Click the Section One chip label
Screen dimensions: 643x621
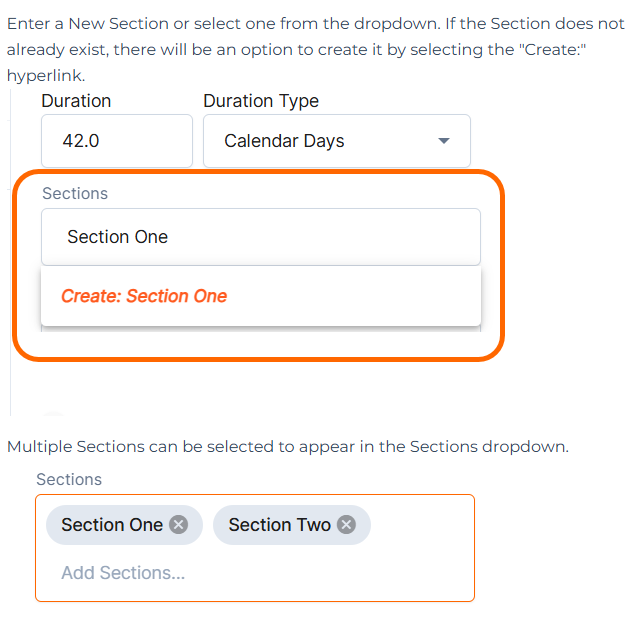pyautogui.click(x=111, y=525)
